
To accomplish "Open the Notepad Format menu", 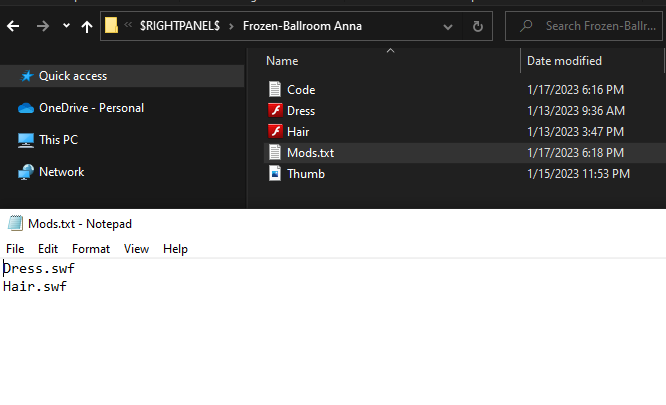I will 90,249.
